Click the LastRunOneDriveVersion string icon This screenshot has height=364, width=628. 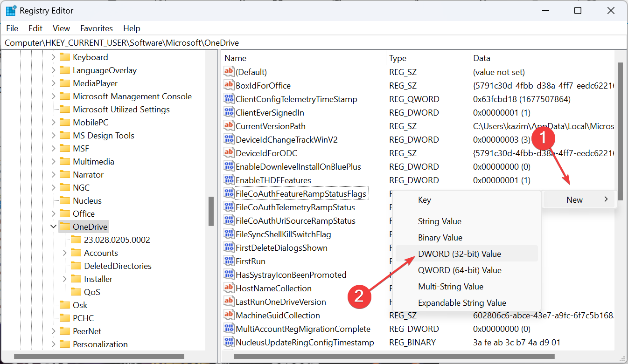(229, 302)
